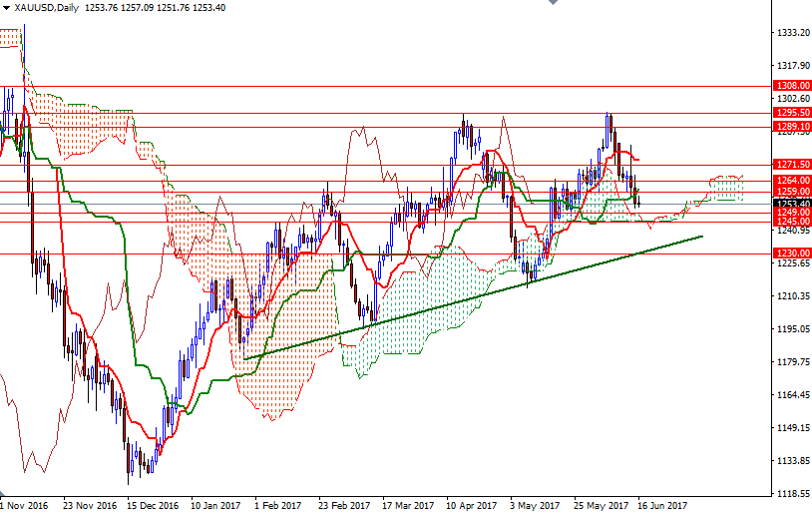Click the 1230.00 support price label
The image size is (812, 513).
click(791, 254)
